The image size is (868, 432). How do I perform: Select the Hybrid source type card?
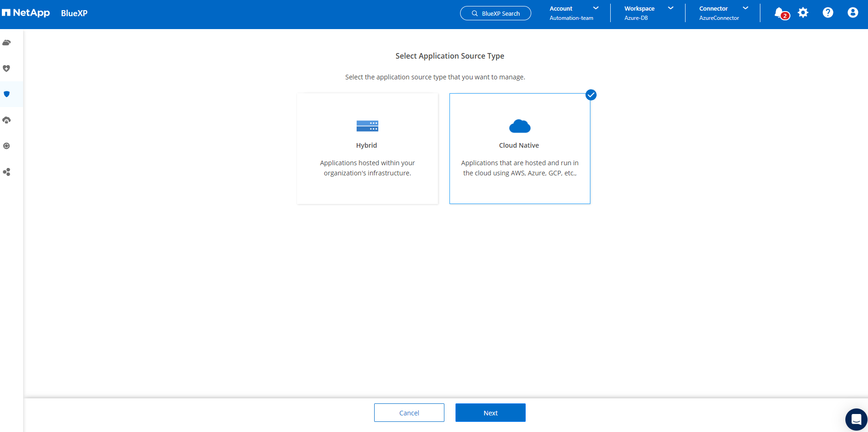pos(367,149)
